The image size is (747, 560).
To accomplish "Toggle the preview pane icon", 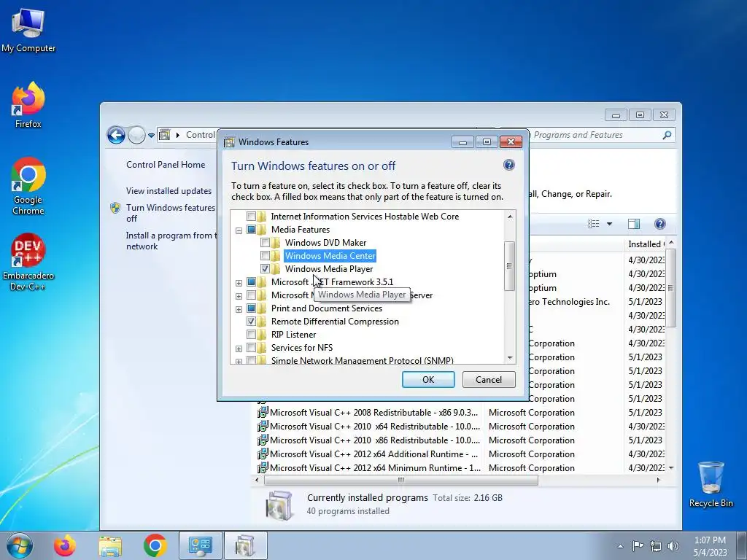I will click(x=634, y=224).
